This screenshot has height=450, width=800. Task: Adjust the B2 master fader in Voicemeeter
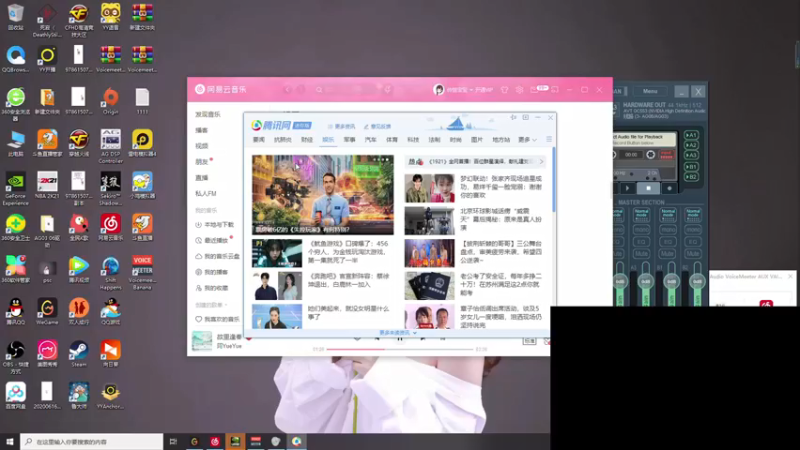pos(697,282)
